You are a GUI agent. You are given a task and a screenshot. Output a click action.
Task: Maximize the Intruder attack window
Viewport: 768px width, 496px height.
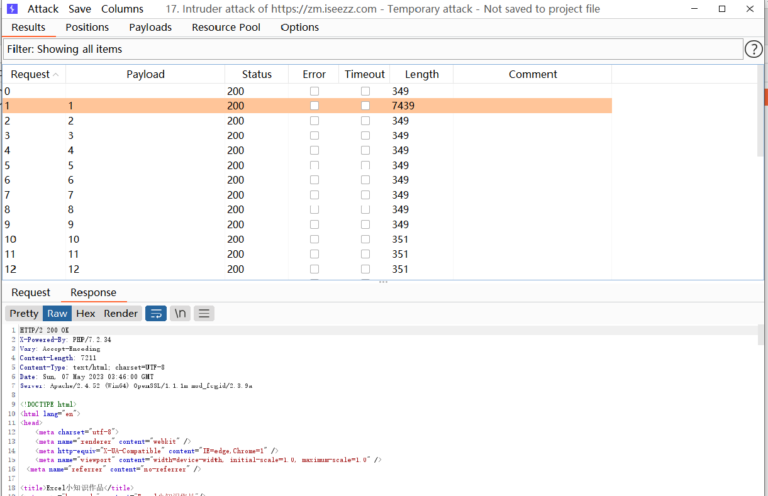click(x=722, y=8)
